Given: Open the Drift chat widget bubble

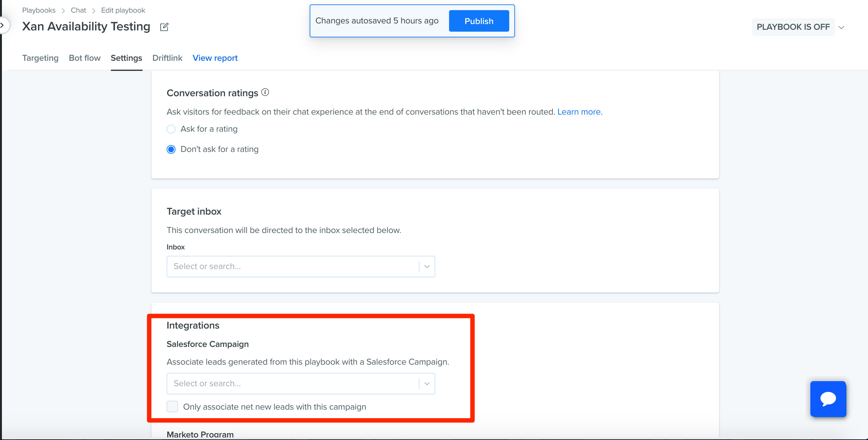Looking at the screenshot, I should 828,399.
